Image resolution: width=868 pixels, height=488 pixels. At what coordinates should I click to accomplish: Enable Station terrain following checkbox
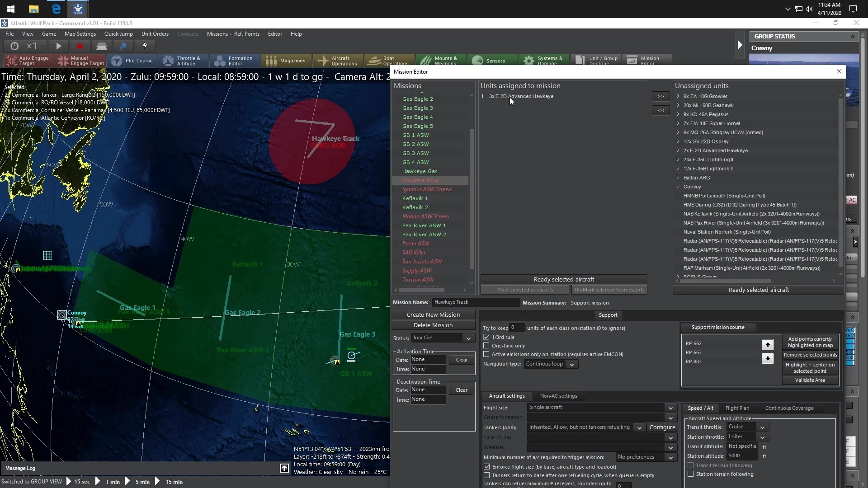pyautogui.click(x=691, y=474)
